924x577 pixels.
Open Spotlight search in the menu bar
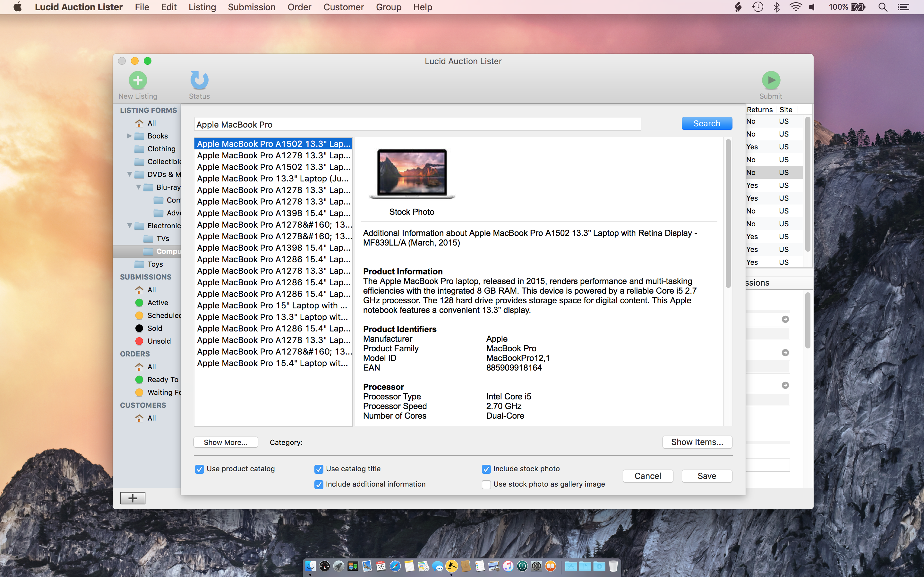click(883, 7)
